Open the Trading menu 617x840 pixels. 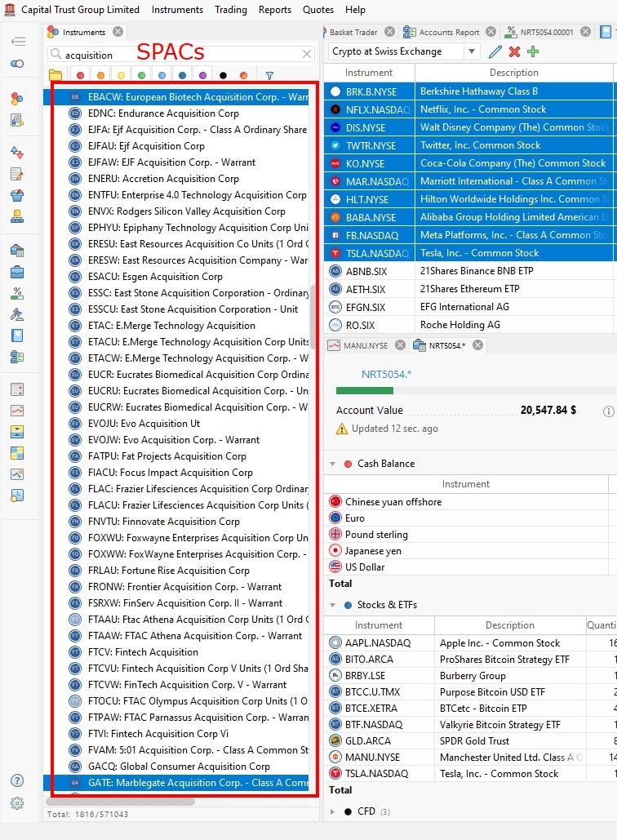click(231, 10)
